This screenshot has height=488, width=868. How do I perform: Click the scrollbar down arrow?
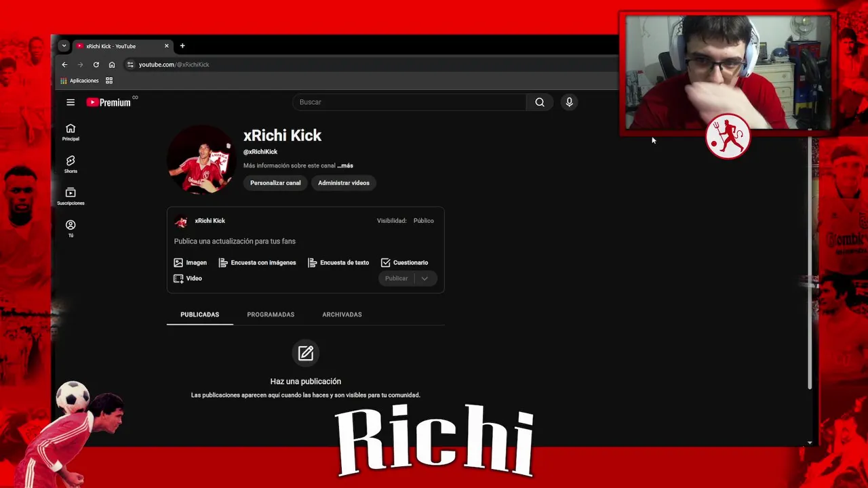point(810,443)
